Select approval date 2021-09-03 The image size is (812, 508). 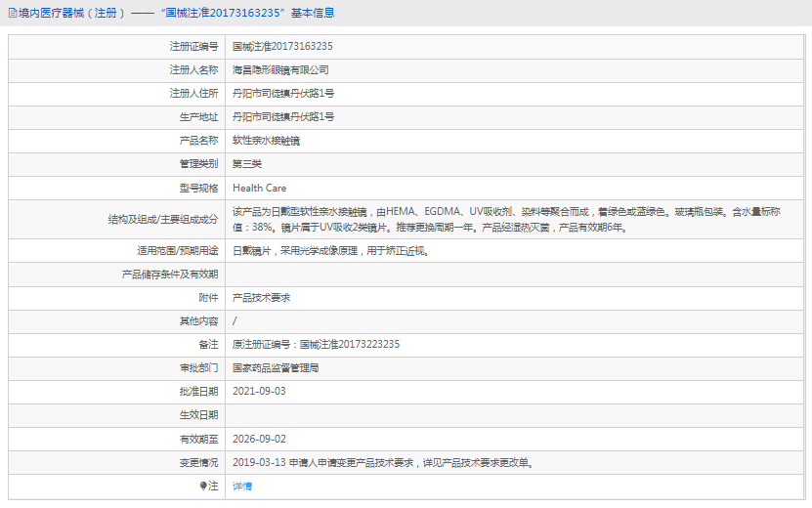pos(259,392)
